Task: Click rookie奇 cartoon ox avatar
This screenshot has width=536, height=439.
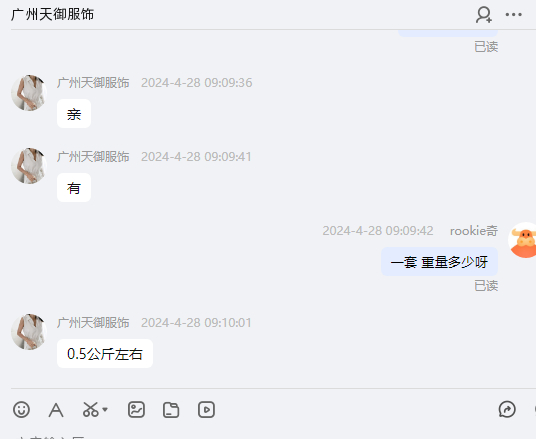Action: pyautogui.click(x=523, y=240)
